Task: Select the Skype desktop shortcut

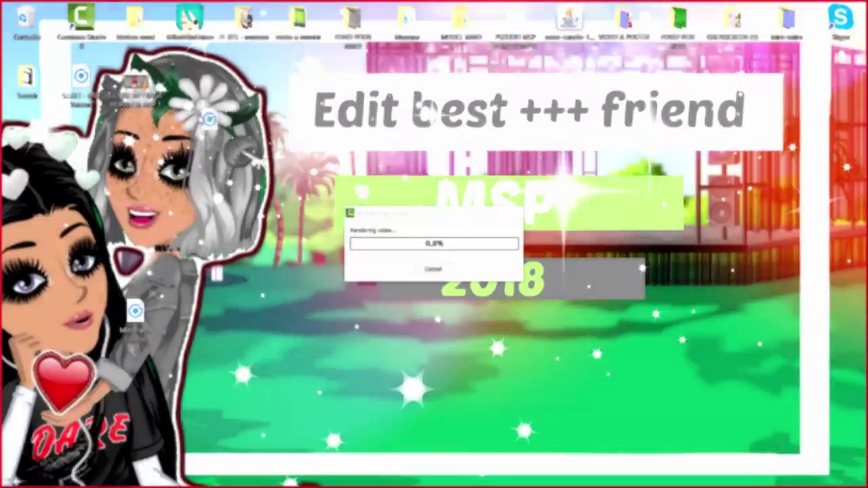Action: (840, 18)
